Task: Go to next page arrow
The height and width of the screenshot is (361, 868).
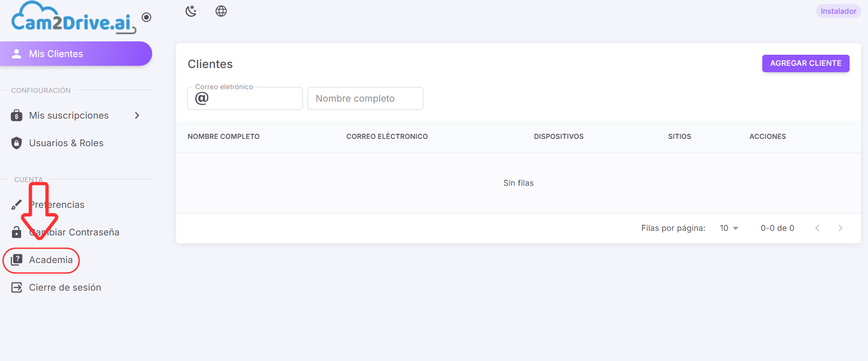Action: (x=840, y=228)
